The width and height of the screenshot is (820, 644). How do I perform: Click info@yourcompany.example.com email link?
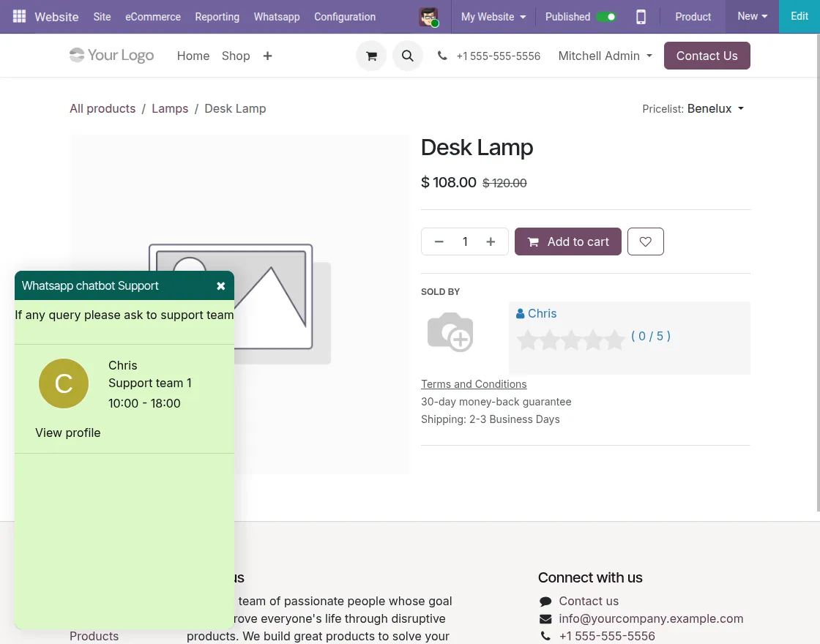[651, 619]
